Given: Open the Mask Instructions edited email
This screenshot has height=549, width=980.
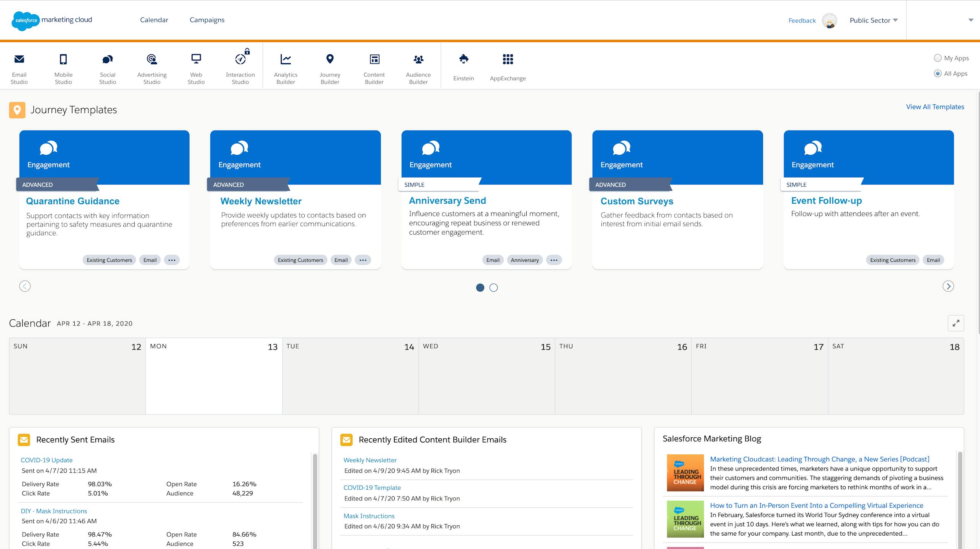Looking at the screenshot, I should pos(369,516).
